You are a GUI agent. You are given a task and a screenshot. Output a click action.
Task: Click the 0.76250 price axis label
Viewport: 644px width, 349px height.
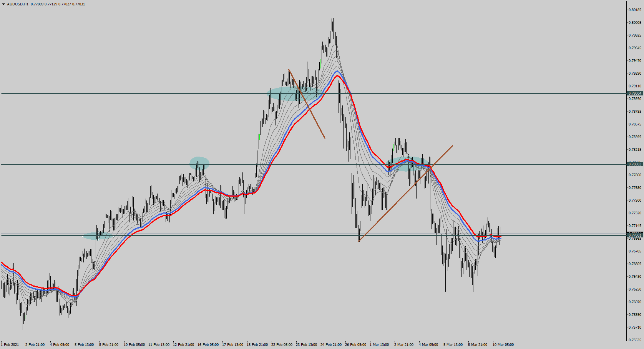(x=635, y=289)
